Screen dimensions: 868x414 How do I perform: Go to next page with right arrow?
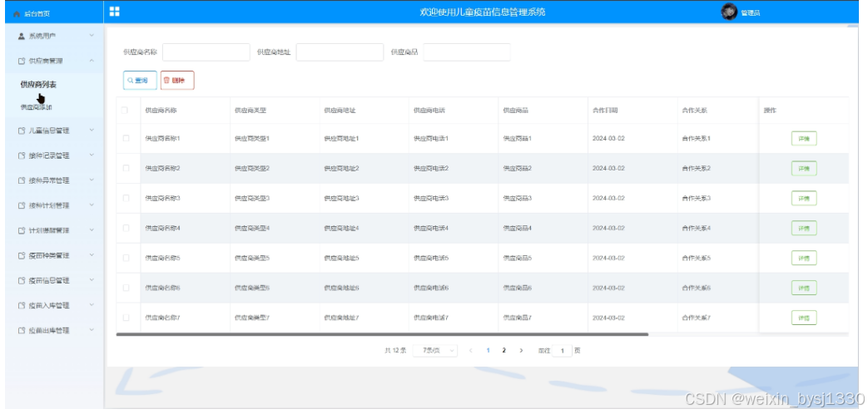point(521,351)
